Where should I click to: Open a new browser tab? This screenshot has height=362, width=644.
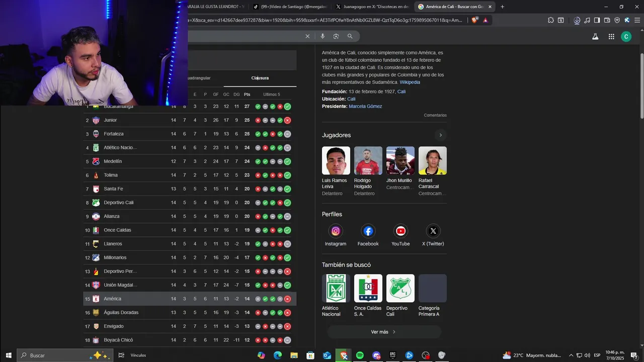[x=502, y=7]
